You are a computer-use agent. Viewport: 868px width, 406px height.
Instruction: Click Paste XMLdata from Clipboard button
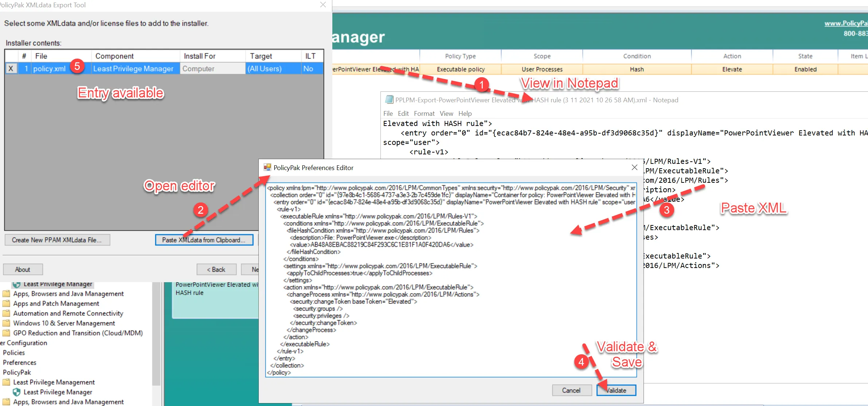point(204,240)
